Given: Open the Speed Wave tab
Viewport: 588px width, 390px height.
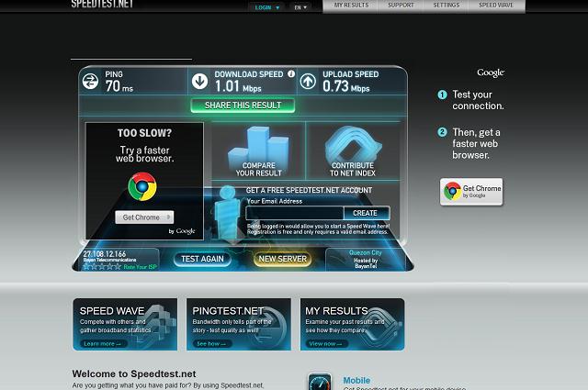Looking at the screenshot, I should click(496, 6).
